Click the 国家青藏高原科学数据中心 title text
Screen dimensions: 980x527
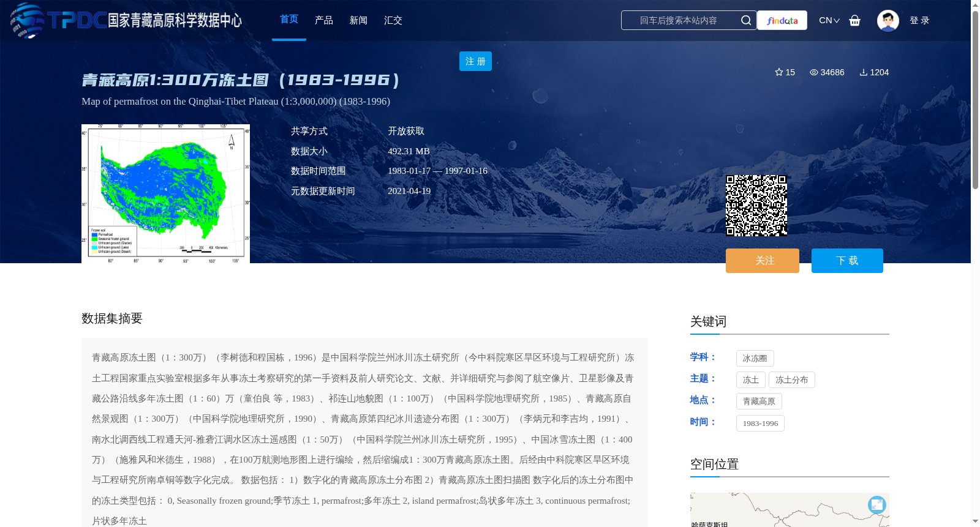[175, 20]
